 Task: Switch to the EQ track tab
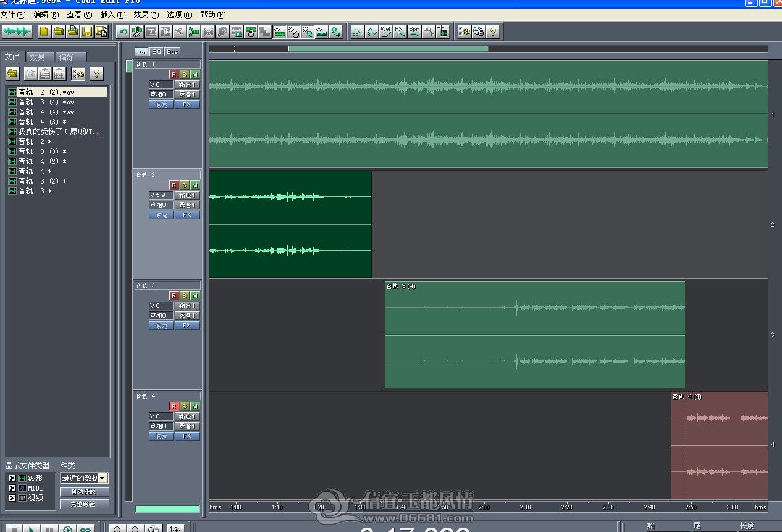(x=157, y=52)
